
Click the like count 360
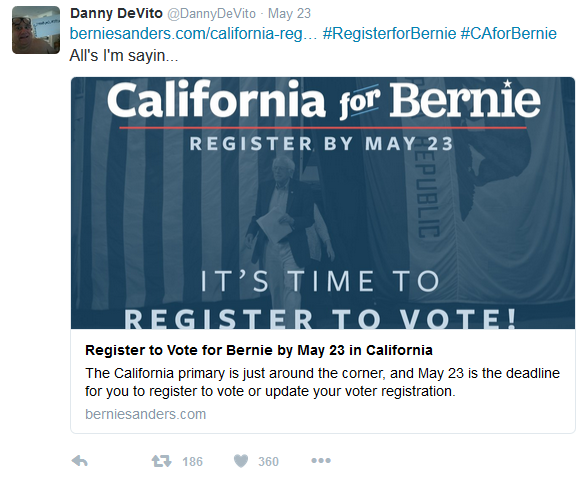pos(268,461)
